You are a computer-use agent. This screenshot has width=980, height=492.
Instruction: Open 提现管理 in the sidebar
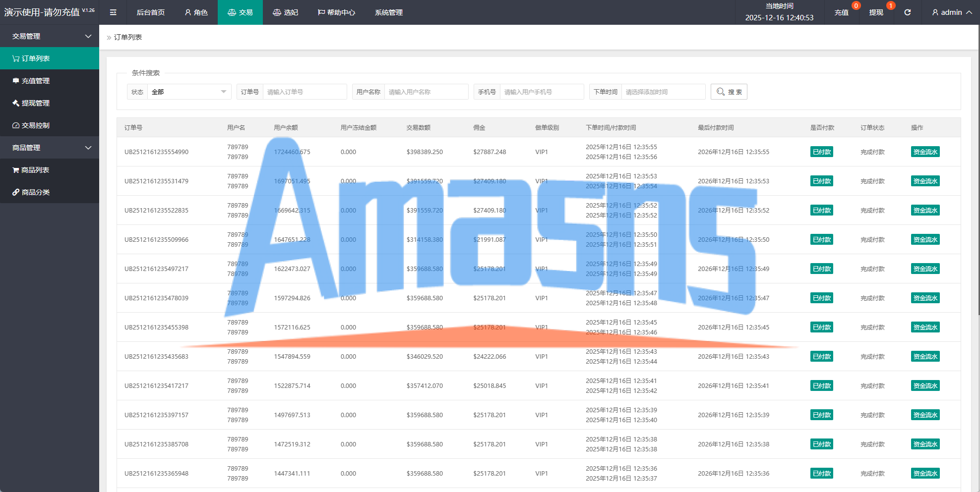tap(50, 103)
